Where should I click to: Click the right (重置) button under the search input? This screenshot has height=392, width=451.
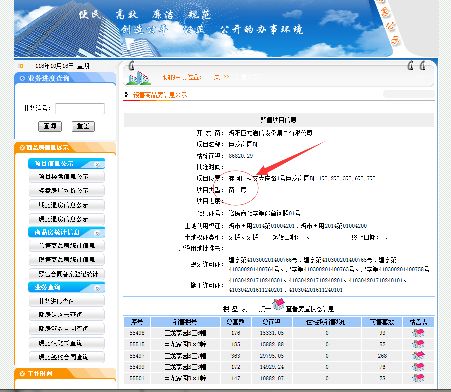click(x=83, y=126)
